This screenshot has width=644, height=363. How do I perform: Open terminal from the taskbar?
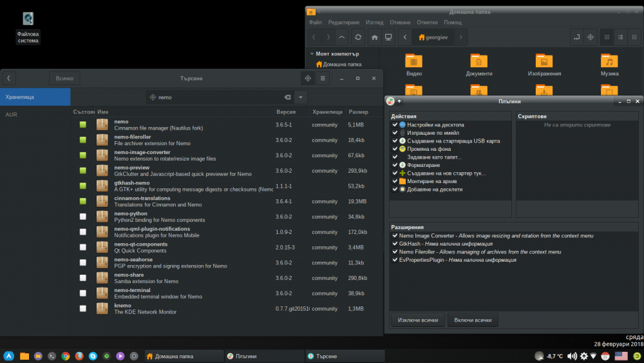pos(52,356)
